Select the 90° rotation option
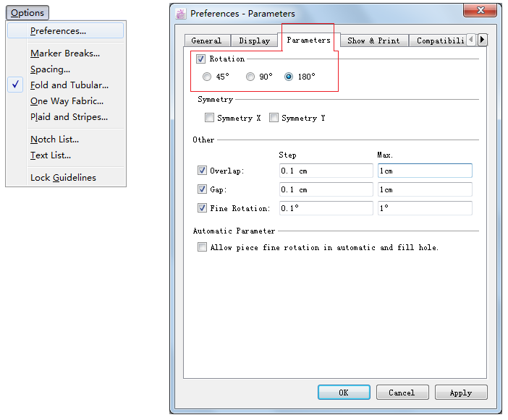The height and width of the screenshot is (420, 508). coord(251,77)
